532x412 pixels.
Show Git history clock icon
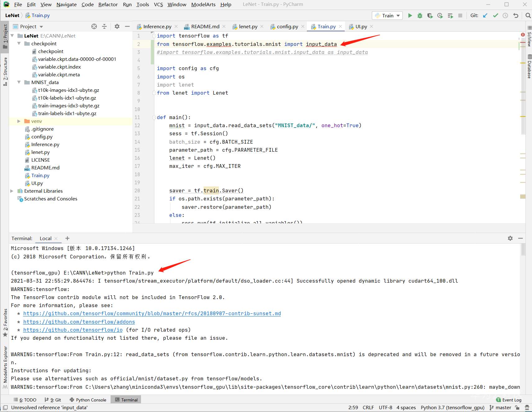(505, 16)
